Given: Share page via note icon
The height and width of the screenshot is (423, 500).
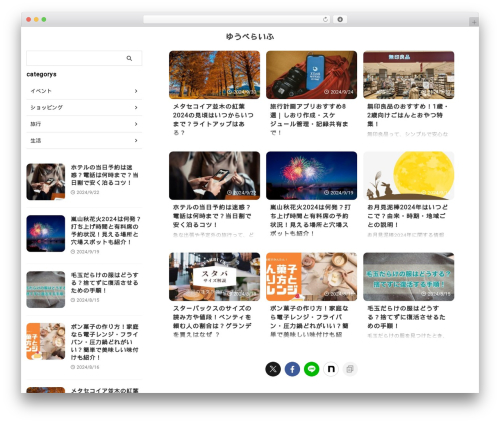Looking at the screenshot, I should click(331, 369).
